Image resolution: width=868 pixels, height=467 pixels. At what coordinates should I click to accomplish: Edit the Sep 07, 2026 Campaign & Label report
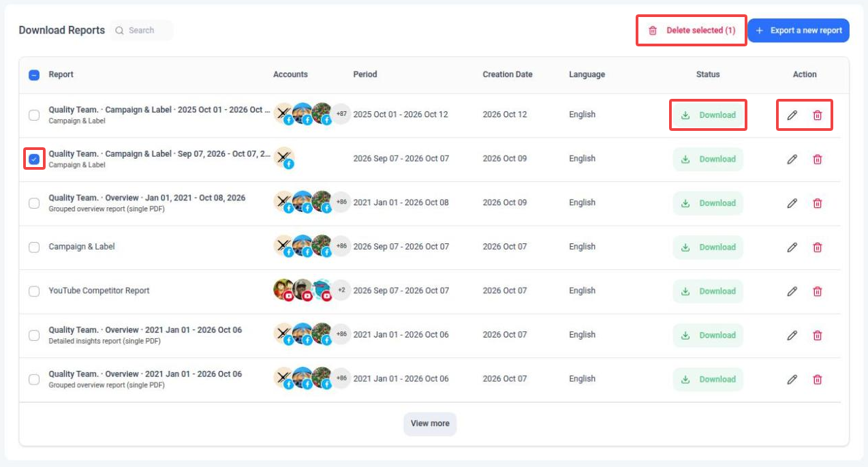(x=792, y=159)
